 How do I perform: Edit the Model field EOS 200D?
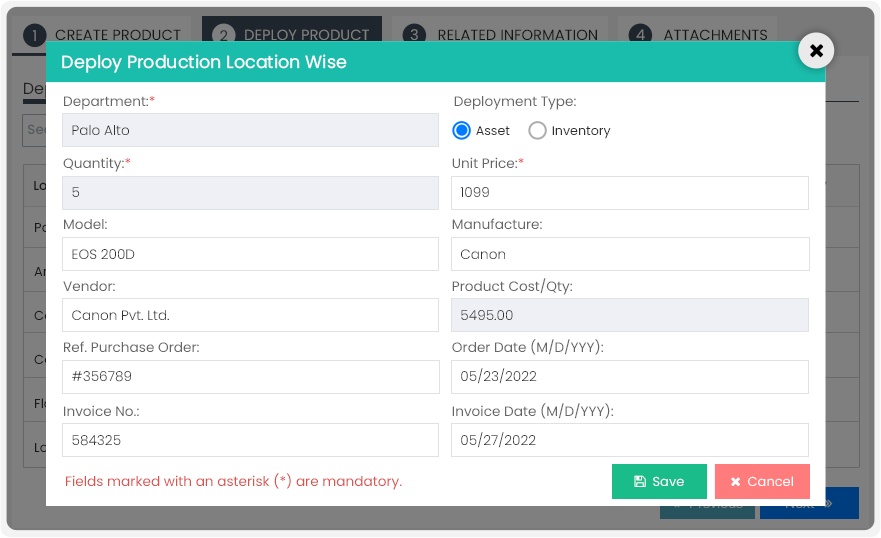[250, 254]
